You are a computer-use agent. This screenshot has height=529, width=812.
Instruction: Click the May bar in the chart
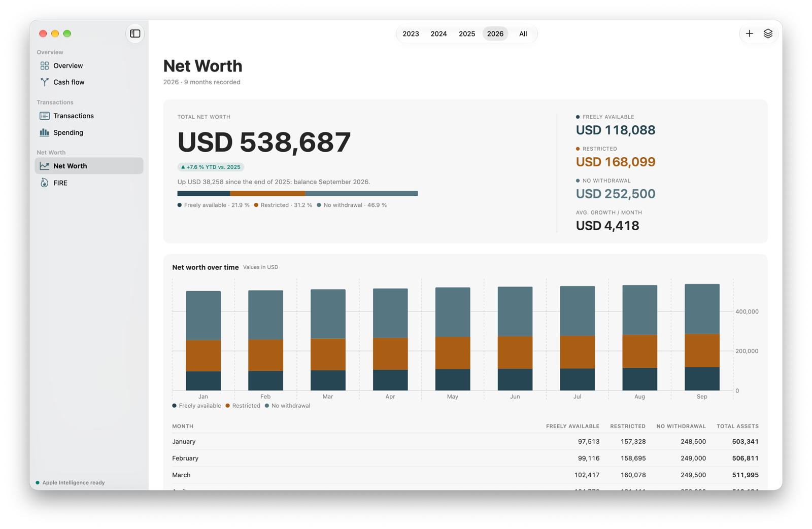click(x=453, y=339)
